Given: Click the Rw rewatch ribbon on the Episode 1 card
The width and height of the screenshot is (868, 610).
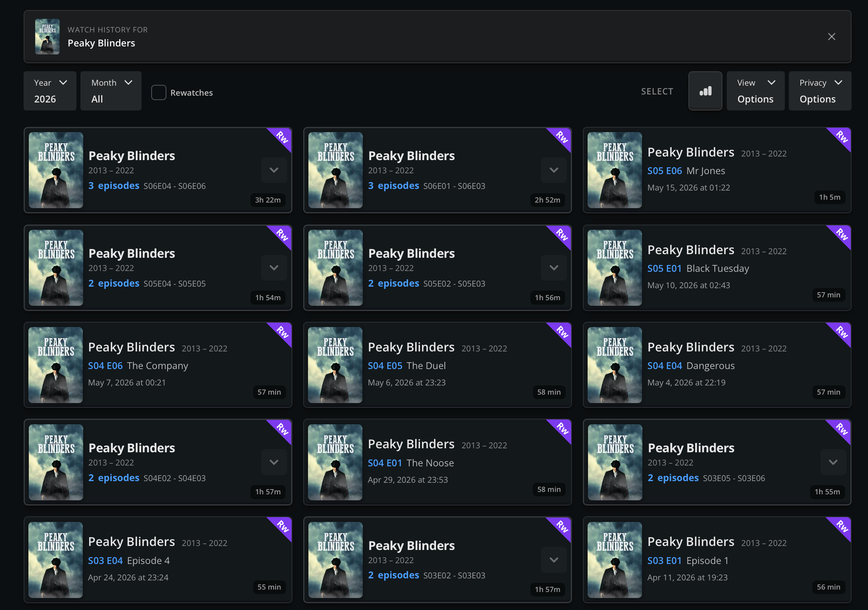Looking at the screenshot, I should point(842,527).
